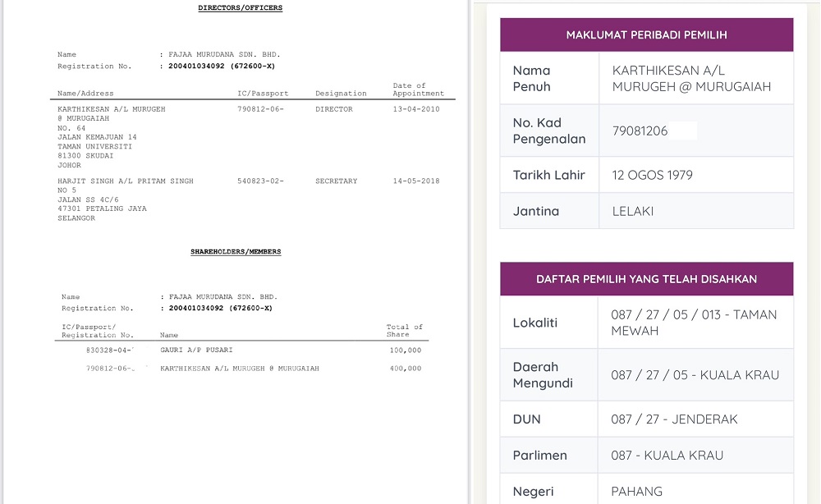Click the DIRECTORS/OFFICERS heading
The width and height of the screenshot is (821, 504).
coord(240,8)
